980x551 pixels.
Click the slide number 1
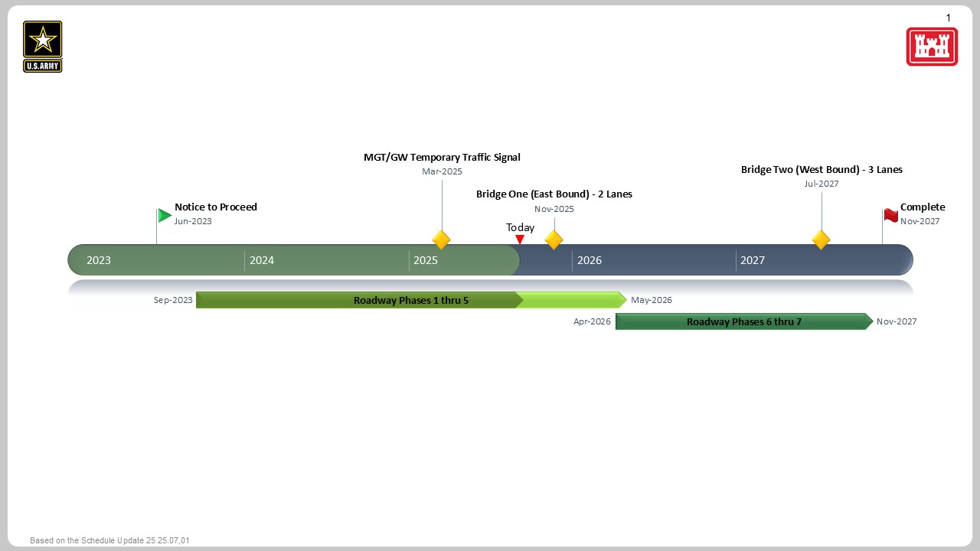pos(949,18)
